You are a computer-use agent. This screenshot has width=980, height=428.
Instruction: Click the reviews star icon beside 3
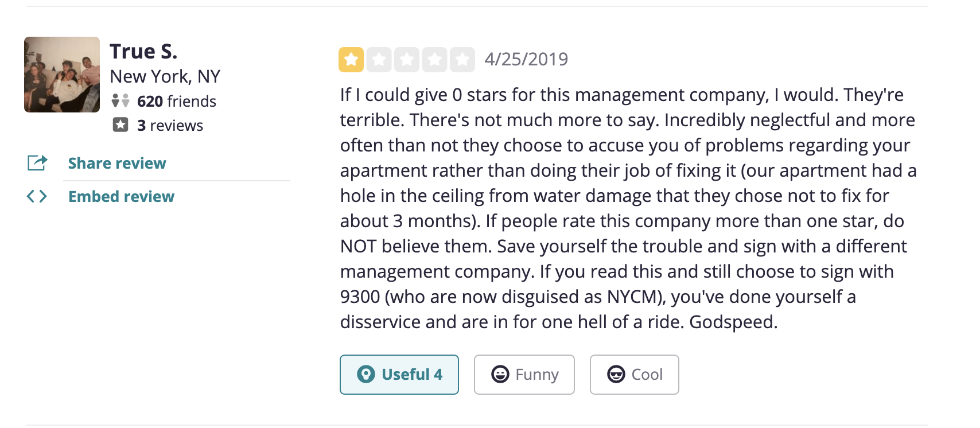coord(120,125)
